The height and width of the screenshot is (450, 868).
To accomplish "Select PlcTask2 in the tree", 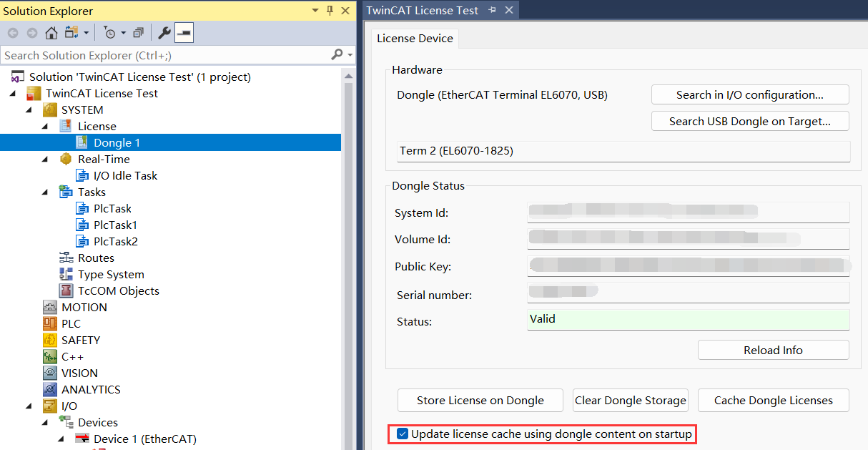I will point(115,241).
